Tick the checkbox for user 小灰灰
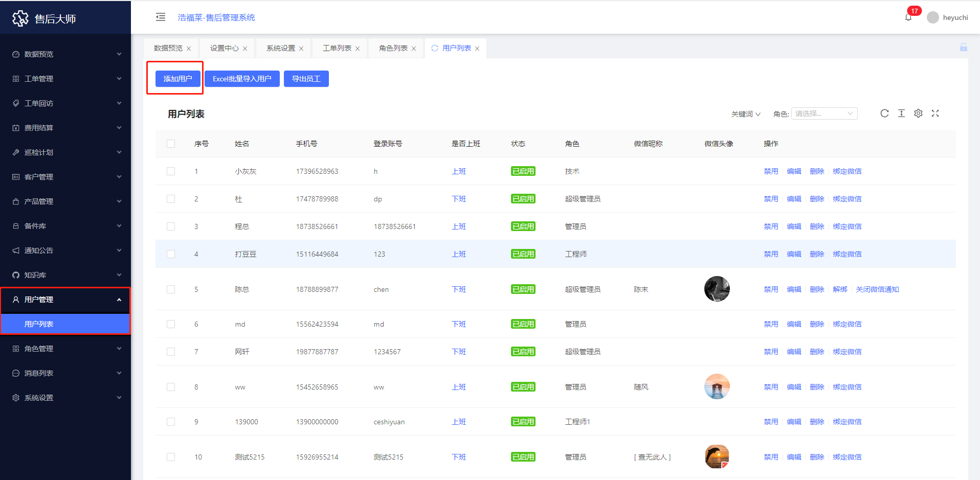The height and width of the screenshot is (480, 980). [171, 171]
